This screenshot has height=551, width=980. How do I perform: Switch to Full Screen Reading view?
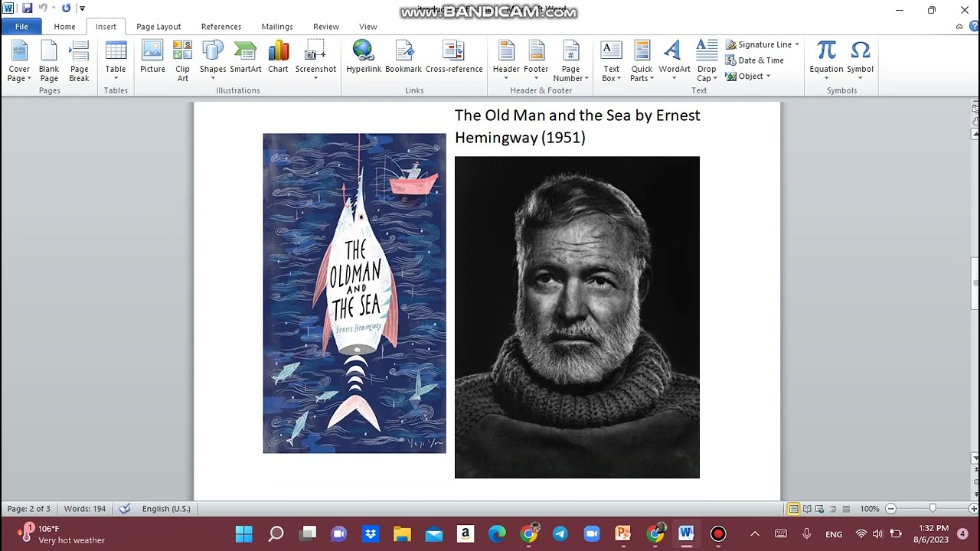[x=806, y=509]
